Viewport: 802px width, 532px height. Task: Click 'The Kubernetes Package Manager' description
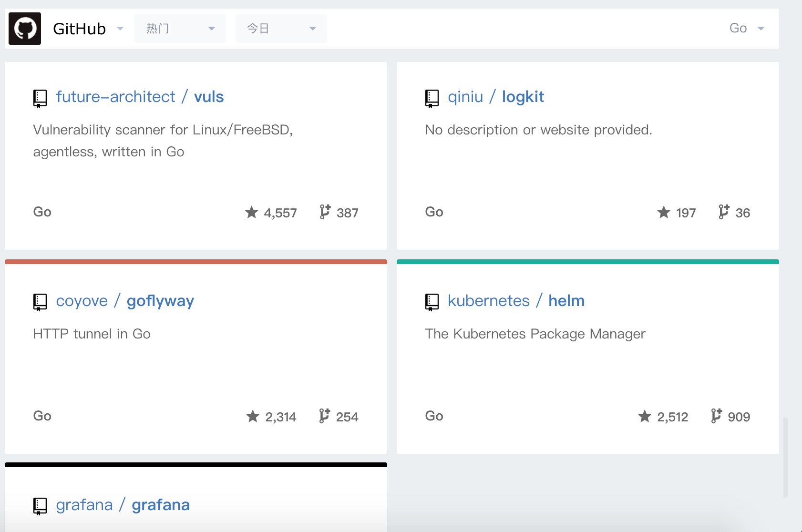[x=535, y=334]
